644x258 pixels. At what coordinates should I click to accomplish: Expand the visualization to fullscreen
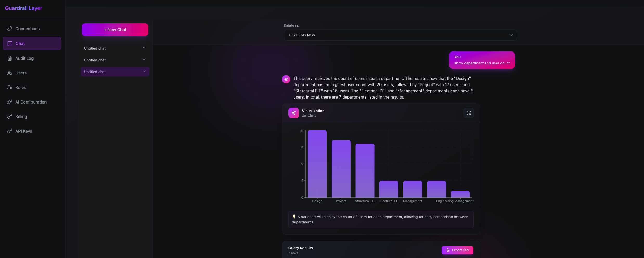point(468,113)
